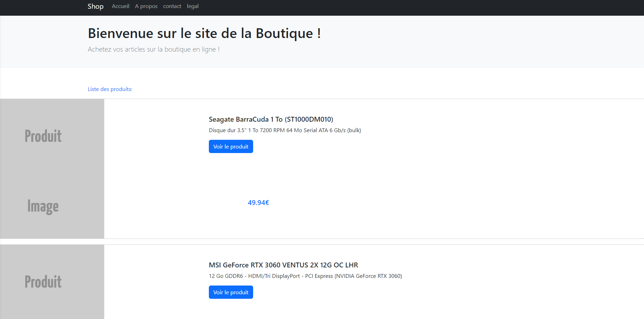Select the 49.94€ price text
The height and width of the screenshot is (319, 644).
click(x=258, y=203)
